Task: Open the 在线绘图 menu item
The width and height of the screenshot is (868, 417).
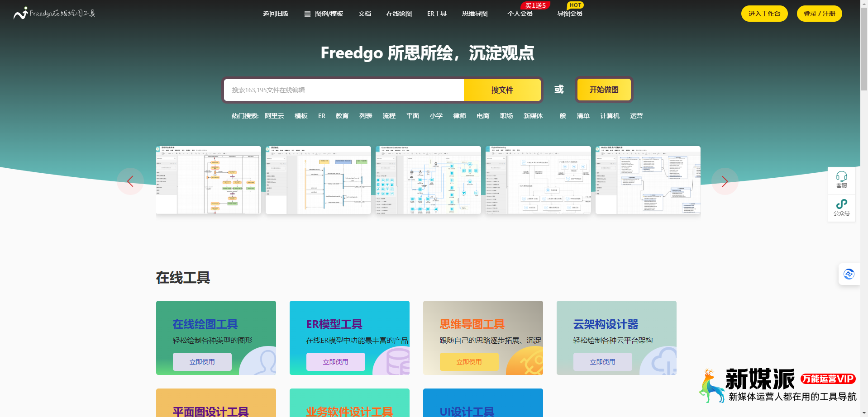Action: [399, 14]
